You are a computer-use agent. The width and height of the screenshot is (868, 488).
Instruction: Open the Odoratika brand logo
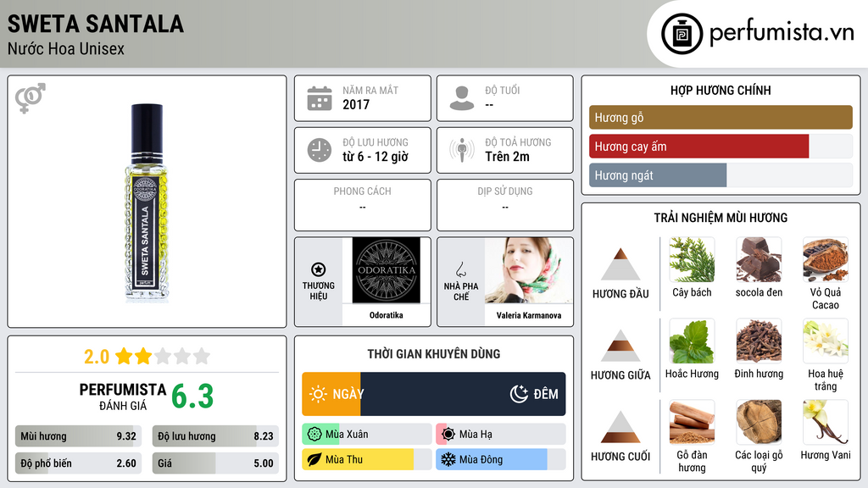[387, 270]
